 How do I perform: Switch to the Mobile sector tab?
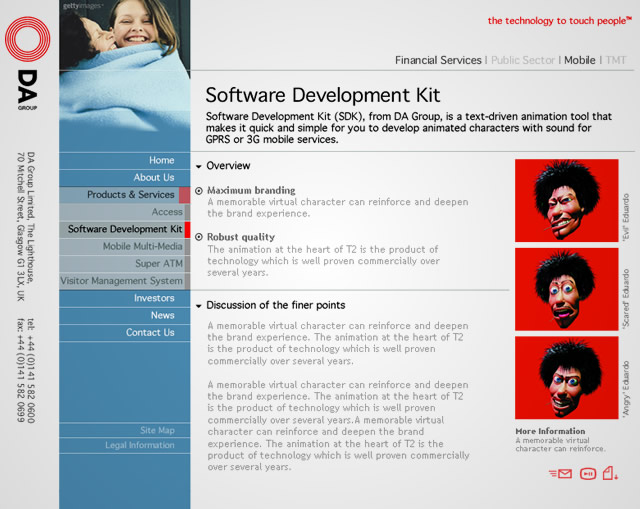click(x=580, y=60)
